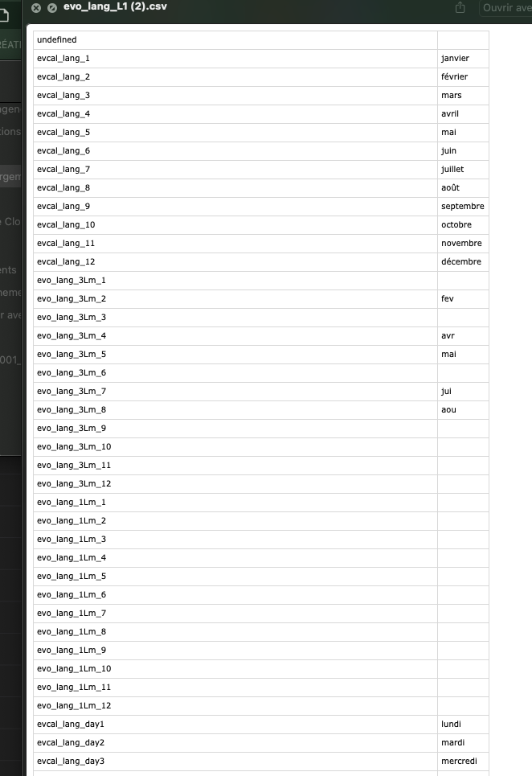
Task: Select the 'undefined' header cell
Action: coord(235,40)
